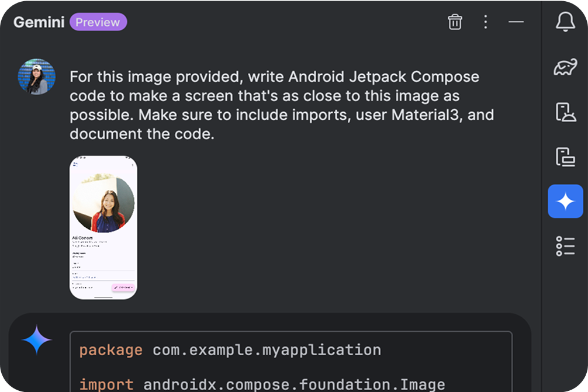
Task: Open the Gradle elephant tool window
Action: point(565,67)
